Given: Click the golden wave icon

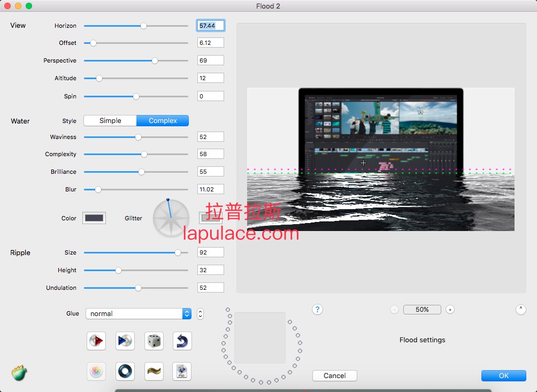Looking at the screenshot, I should 154,371.
